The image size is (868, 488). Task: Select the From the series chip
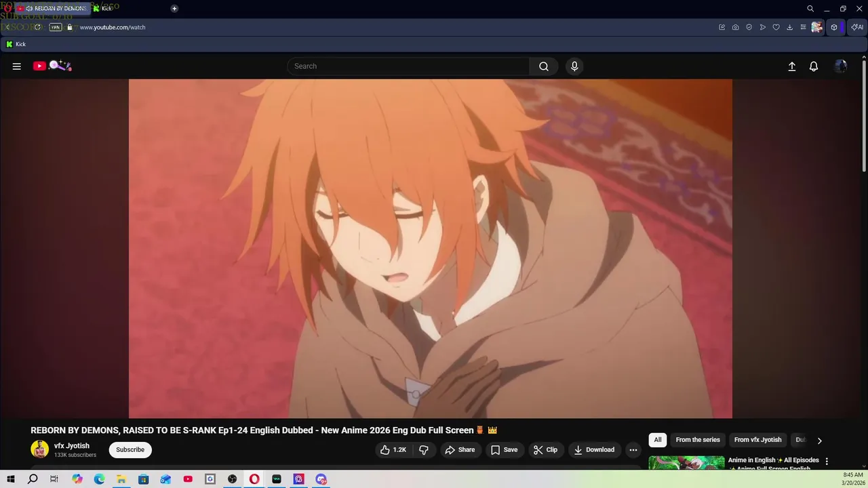pyautogui.click(x=698, y=440)
